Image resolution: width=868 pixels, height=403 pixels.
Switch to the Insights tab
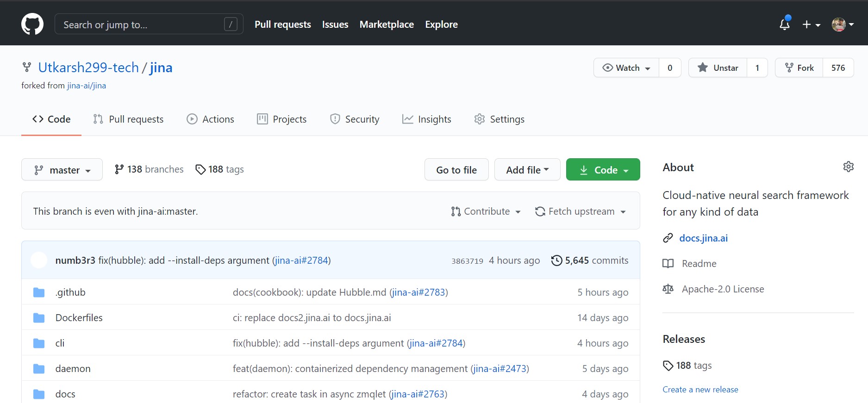point(426,119)
